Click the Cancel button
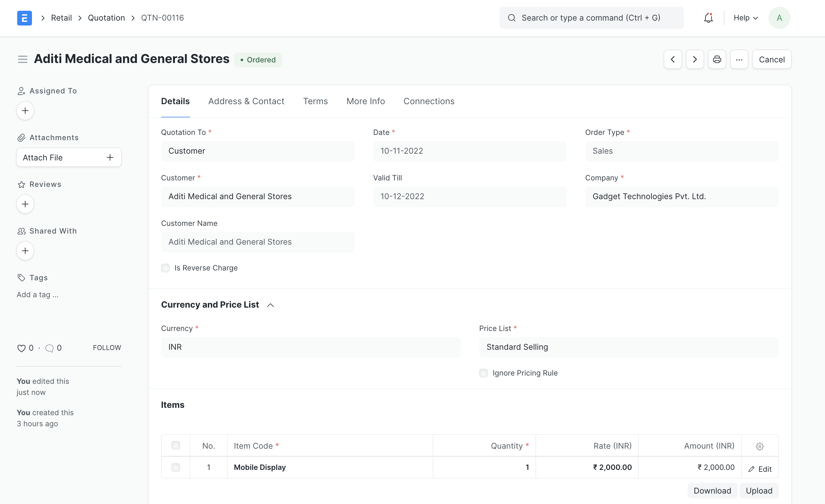 tap(772, 59)
